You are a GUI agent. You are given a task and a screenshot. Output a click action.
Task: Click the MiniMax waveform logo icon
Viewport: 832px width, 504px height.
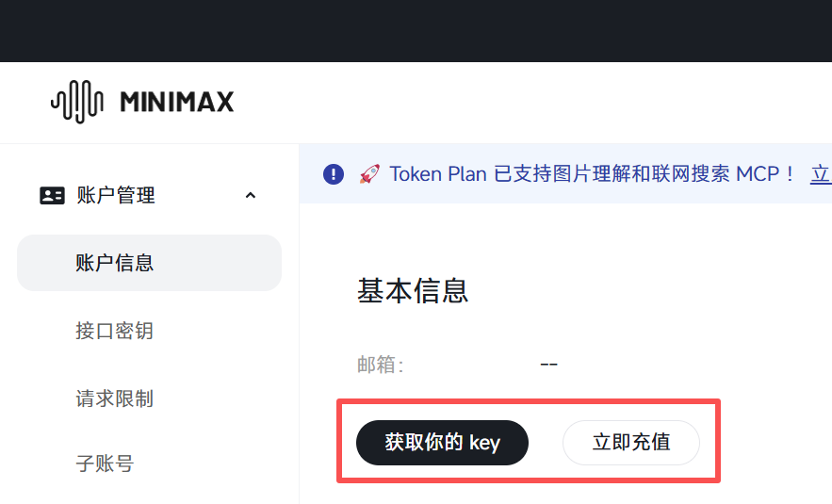click(76, 102)
